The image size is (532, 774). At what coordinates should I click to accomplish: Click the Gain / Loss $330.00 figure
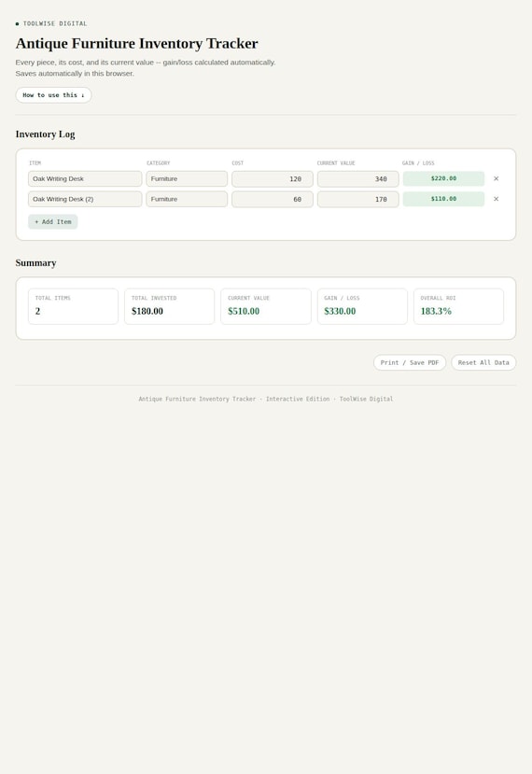click(x=340, y=311)
